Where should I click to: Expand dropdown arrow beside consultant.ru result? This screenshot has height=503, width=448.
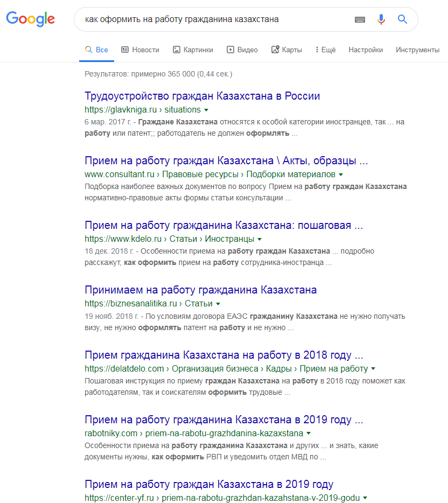coord(341,174)
